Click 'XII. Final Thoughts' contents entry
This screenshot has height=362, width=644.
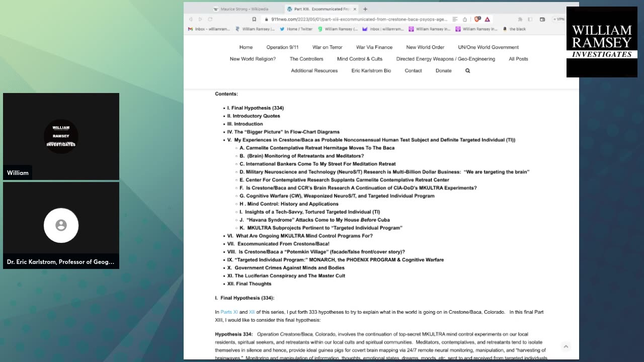click(x=249, y=284)
